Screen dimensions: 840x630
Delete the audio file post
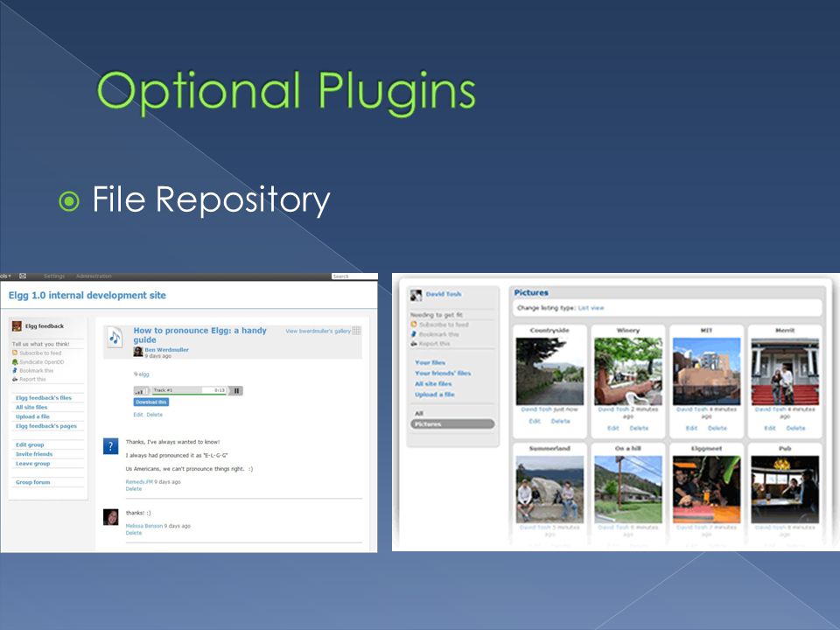(x=154, y=415)
